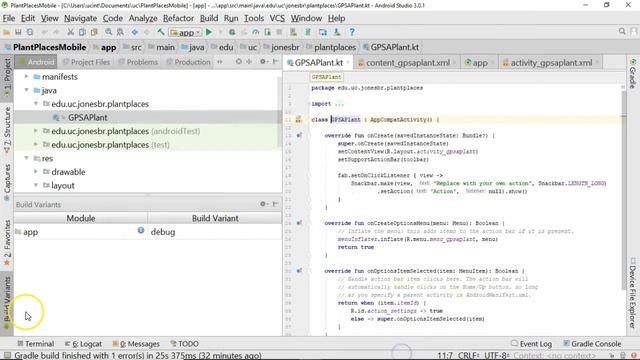Open the Analyze menu
The image size is (640, 360).
coord(143,18)
